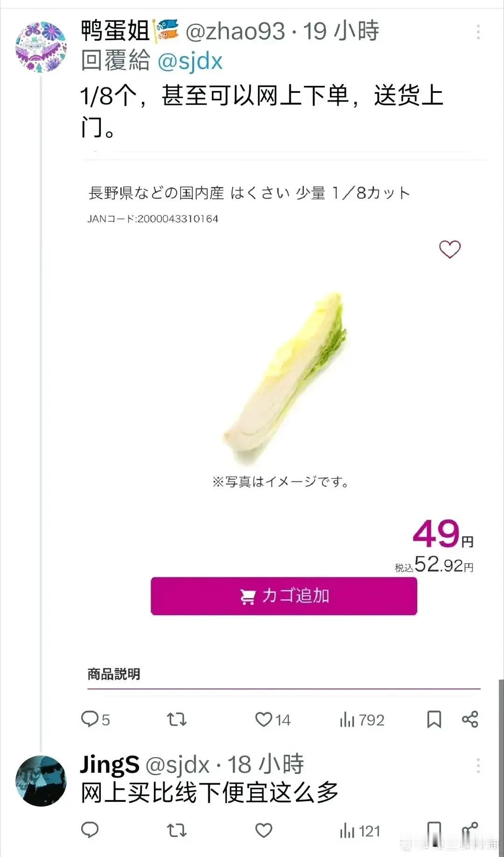This screenshot has width=504, height=857.
Task: Open the JingS display name
Action: 110,765
